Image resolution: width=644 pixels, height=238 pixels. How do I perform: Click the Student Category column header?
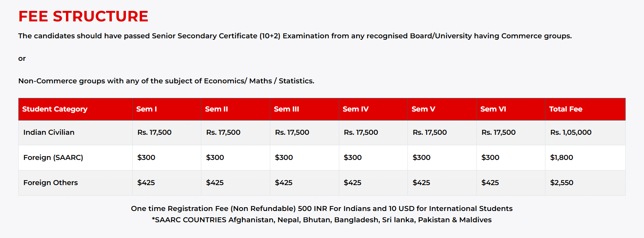[55, 109]
